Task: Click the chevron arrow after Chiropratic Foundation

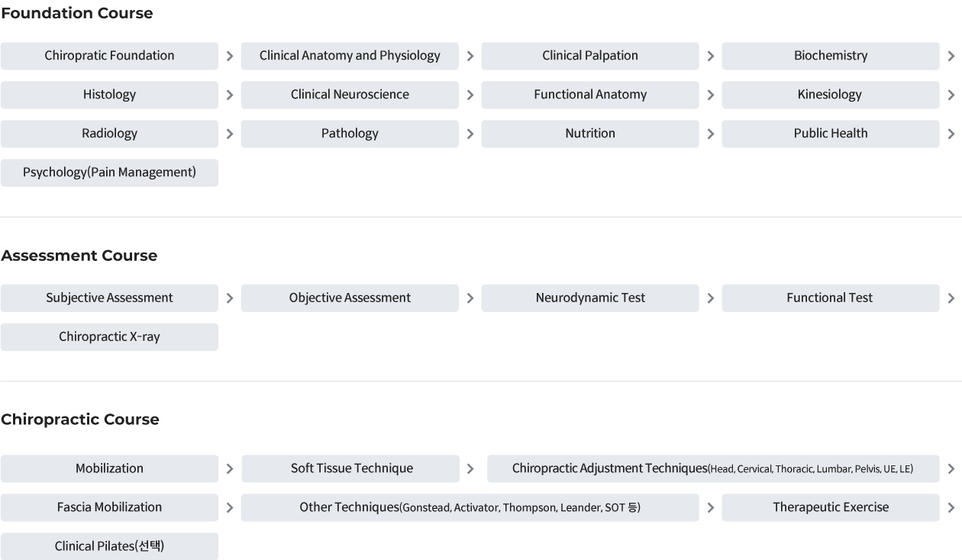Action: pos(230,56)
